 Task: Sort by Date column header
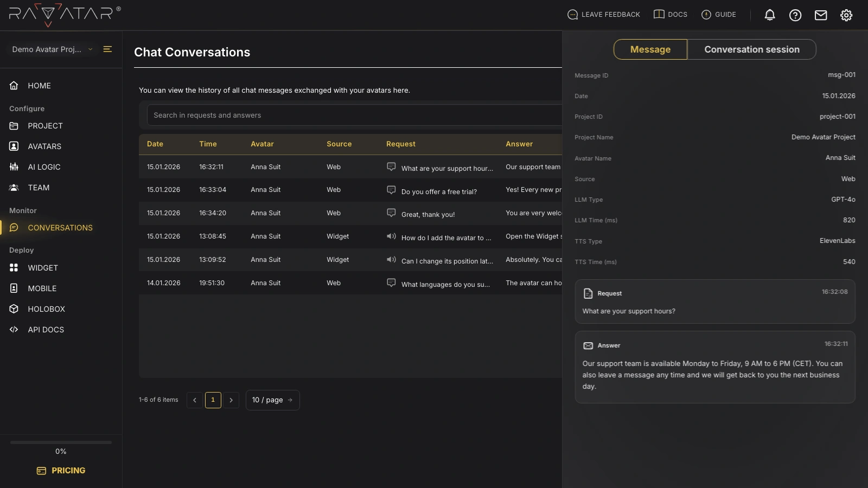point(155,144)
